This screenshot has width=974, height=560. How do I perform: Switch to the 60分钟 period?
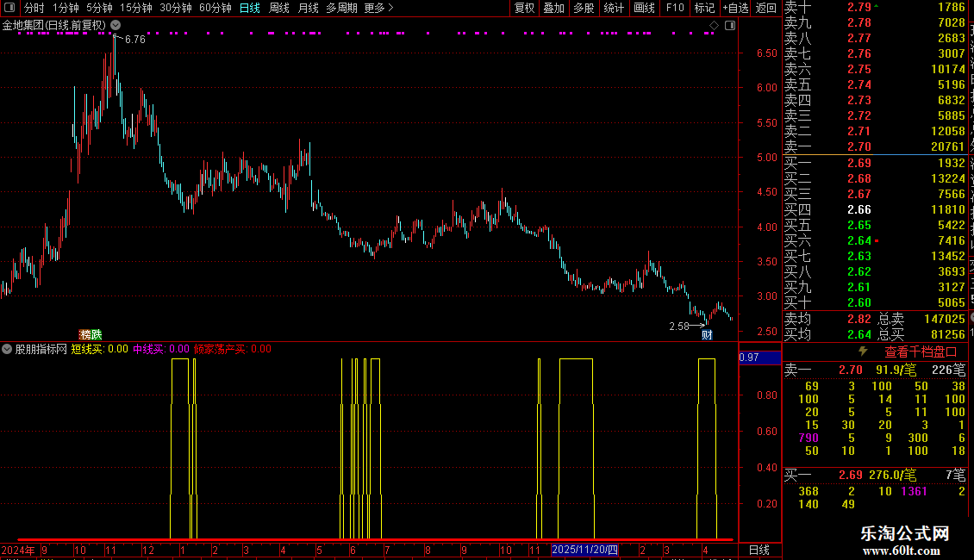point(215,8)
